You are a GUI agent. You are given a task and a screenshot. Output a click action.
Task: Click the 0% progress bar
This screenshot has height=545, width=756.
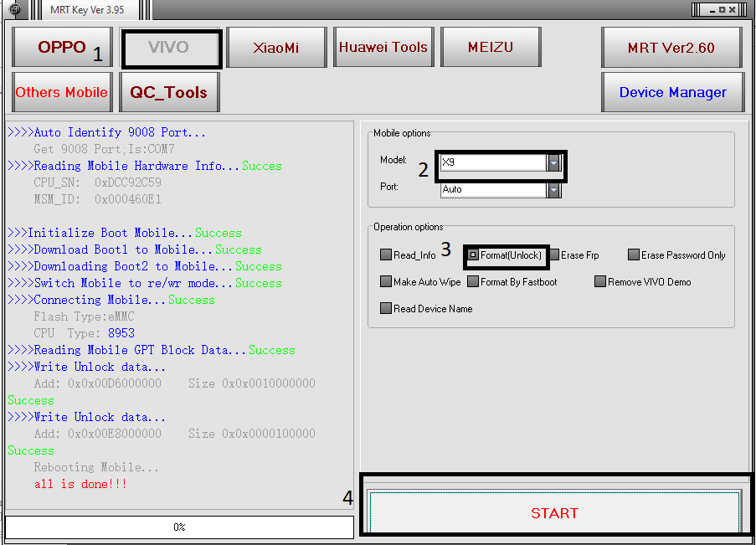[x=179, y=527]
